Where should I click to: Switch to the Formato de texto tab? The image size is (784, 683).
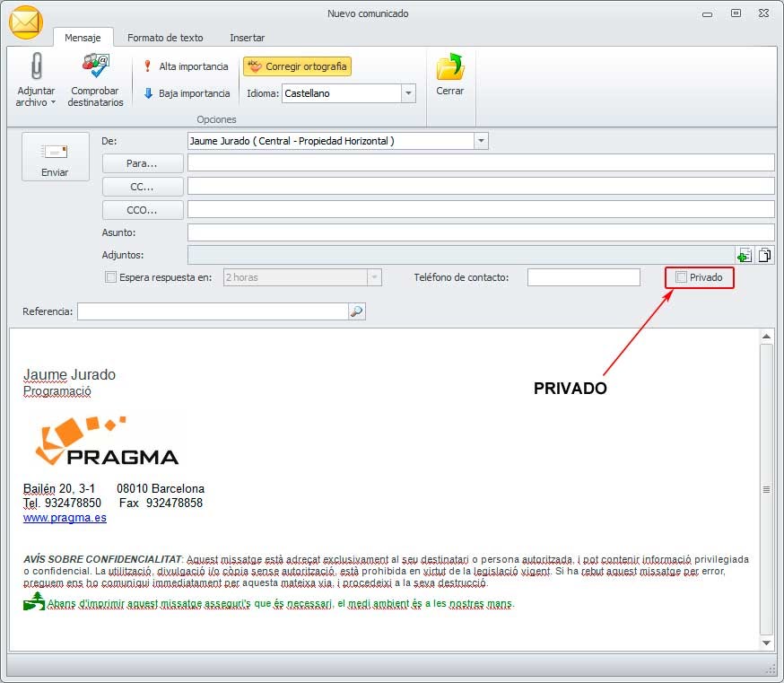165,38
